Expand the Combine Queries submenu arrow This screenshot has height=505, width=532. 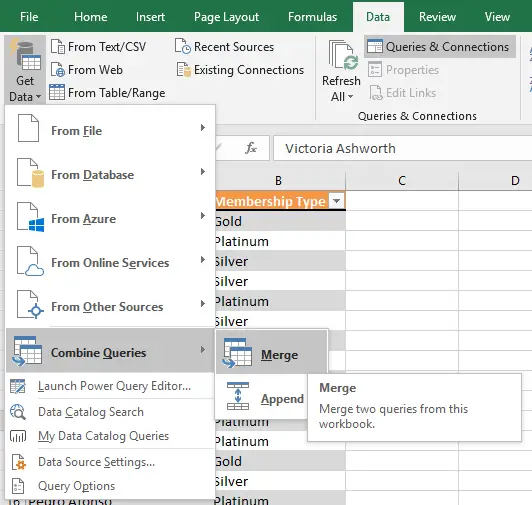(x=203, y=350)
